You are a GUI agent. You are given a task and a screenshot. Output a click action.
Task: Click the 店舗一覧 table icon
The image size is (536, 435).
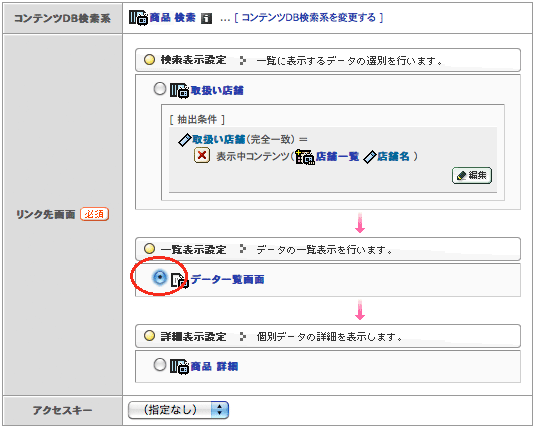point(305,157)
